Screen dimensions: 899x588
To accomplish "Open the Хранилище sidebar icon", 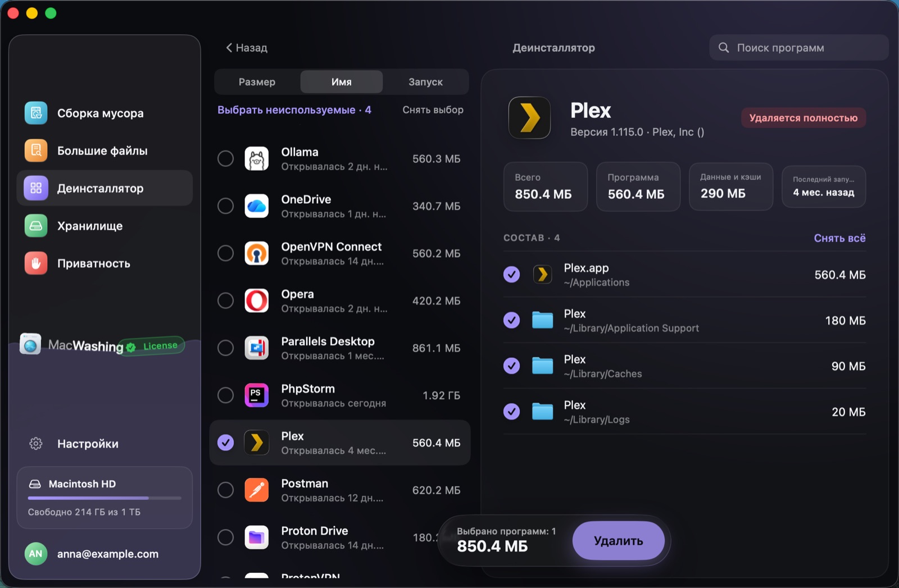I will pos(36,226).
